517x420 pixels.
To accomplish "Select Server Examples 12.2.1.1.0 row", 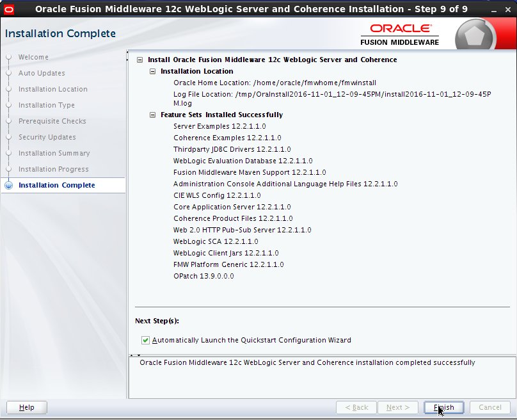I will pyautogui.click(x=219, y=126).
